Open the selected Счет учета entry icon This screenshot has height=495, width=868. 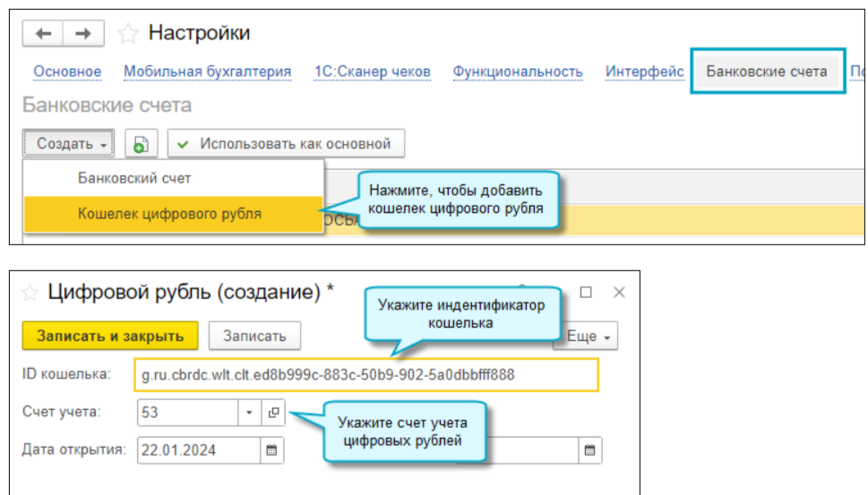tap(273, 413)
